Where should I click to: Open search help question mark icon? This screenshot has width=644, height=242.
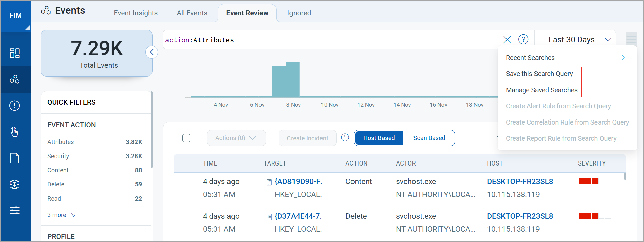click(523, 39)
